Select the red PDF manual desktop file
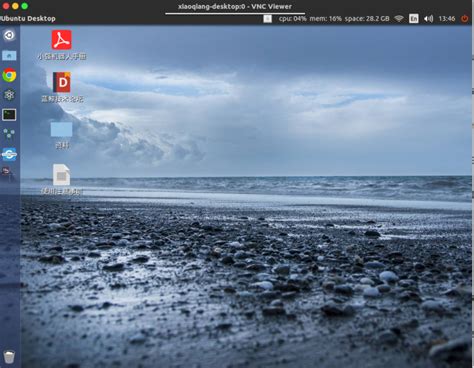Image resolution: width=474 pixels, height=368 pixels. click(62, 45)
